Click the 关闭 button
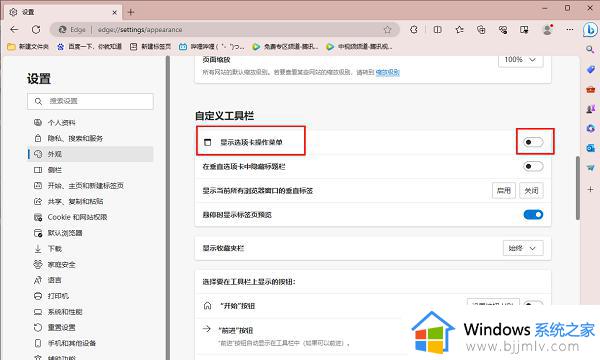Image resolution: width=600 pixels, height=360 pixels. 532,191
